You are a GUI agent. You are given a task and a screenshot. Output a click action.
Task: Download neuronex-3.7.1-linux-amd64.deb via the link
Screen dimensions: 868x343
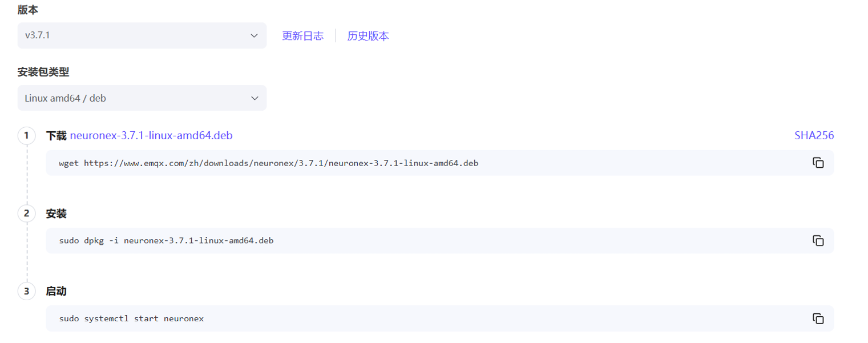[x=151, y=136]
